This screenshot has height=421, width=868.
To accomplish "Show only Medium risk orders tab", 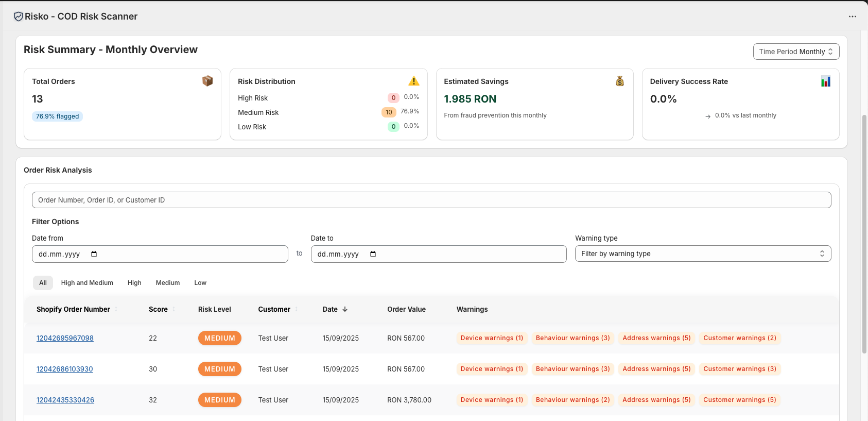I will click(x=168, y=283).
